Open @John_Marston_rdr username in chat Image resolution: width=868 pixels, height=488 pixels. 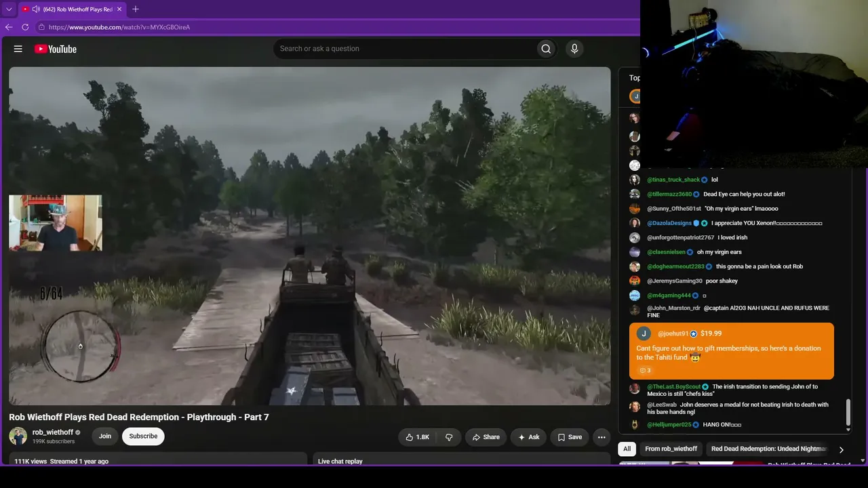[x=673, y=308]
